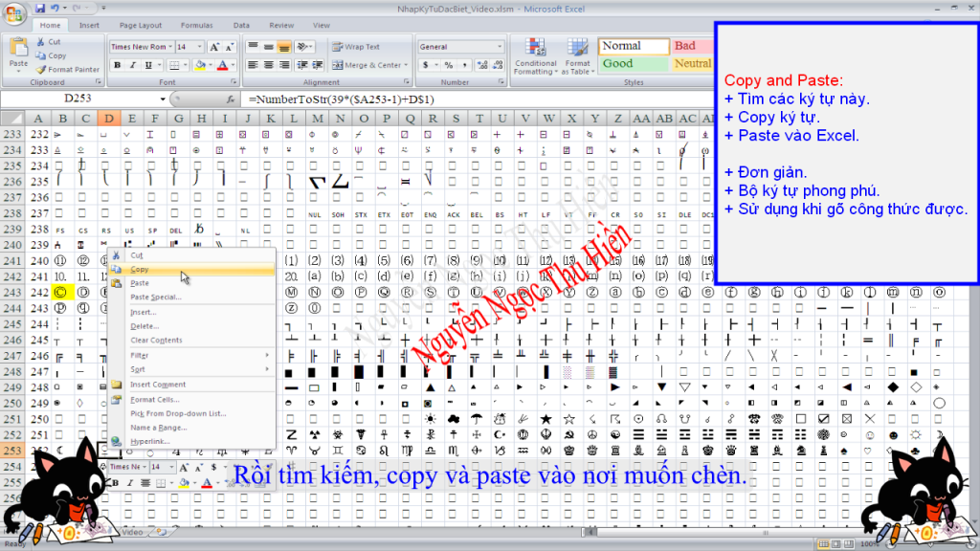Choose Insert Comment in context menu
This screenshot has height=551, width=980.
coord(191,385)
